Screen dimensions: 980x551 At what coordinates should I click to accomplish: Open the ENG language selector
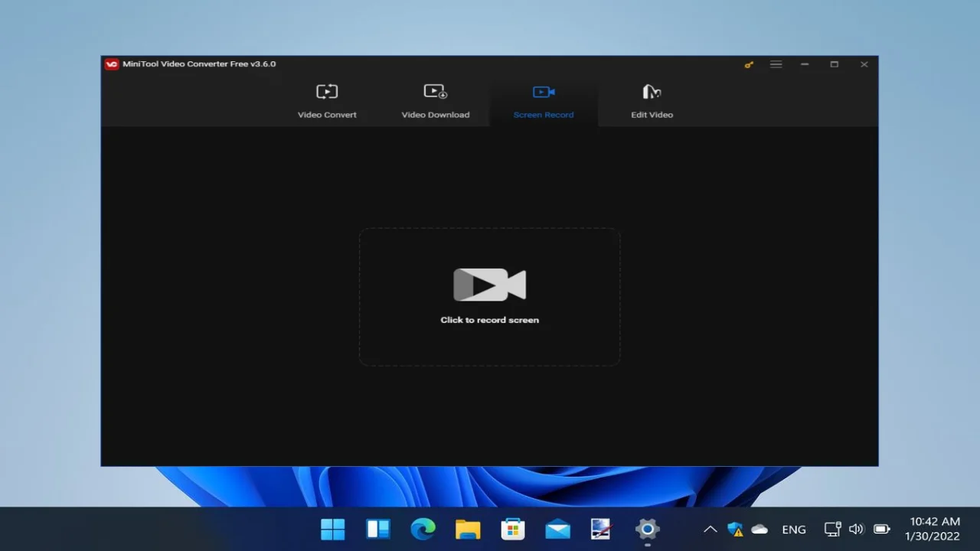794,530
